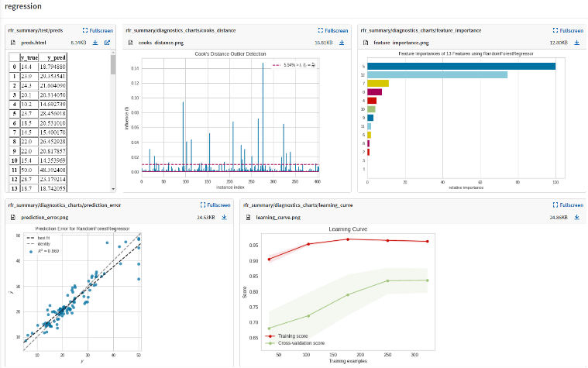588x368 pixels.
Task: Click the preds table scrollbar thumb
Action: tap(113, 64)
